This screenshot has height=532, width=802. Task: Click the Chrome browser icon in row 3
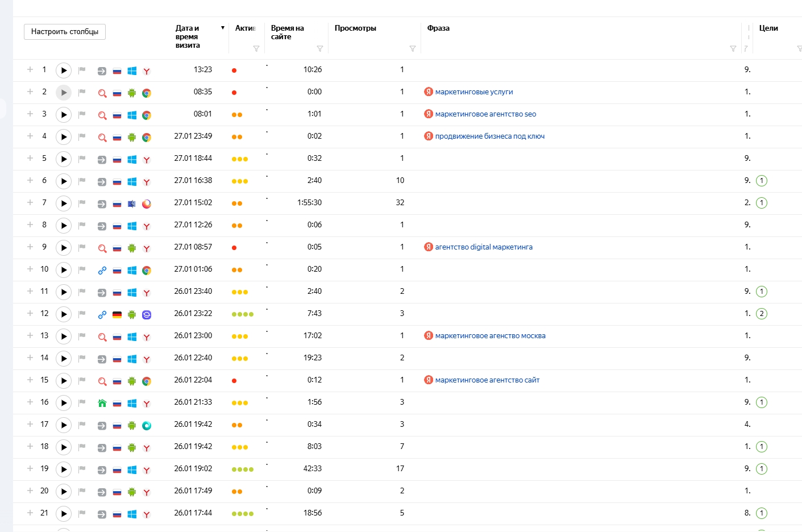[147, 115]
